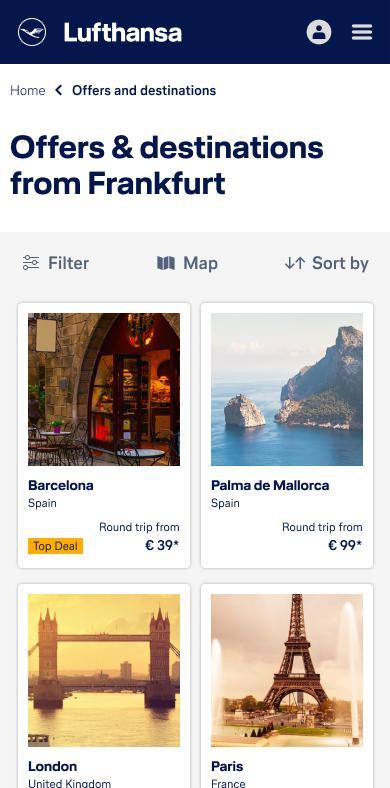The height and width of the screenshot is (788, 390).
Task: Open the hamburger menu icon
Action: pyautogui.click(x=362, y=32)
